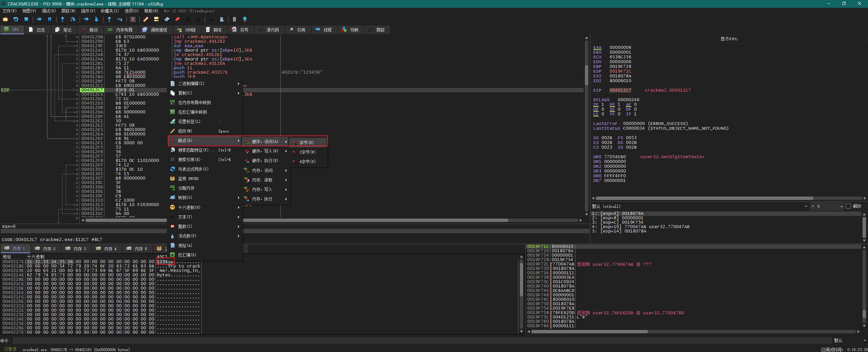Pause execution with the pause icon
Viewport: 868px width, 352px height.
tap(50, 19)
